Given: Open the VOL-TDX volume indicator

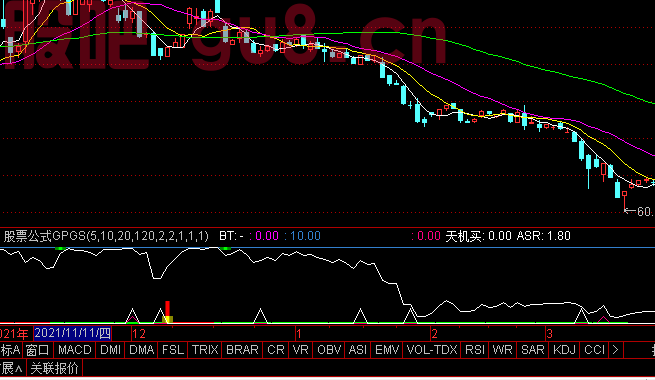Looking at the screenshot, I should tap(432, 350).
